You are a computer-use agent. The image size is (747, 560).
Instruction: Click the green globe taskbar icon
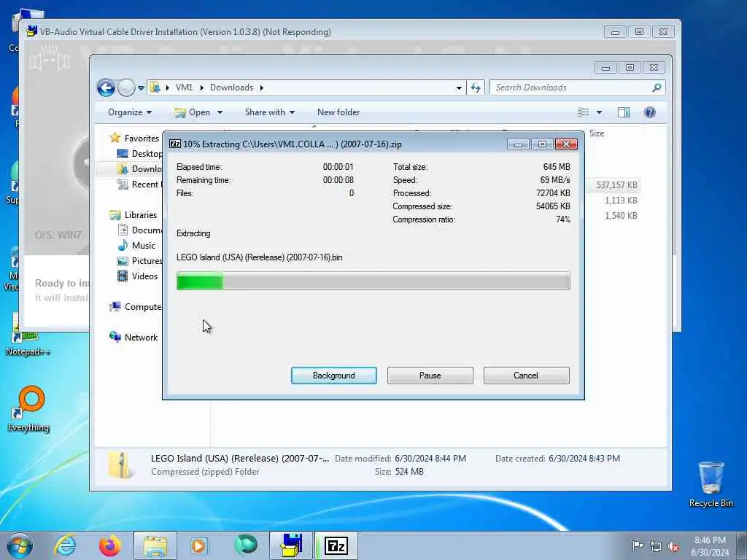(x=245, y=545)
